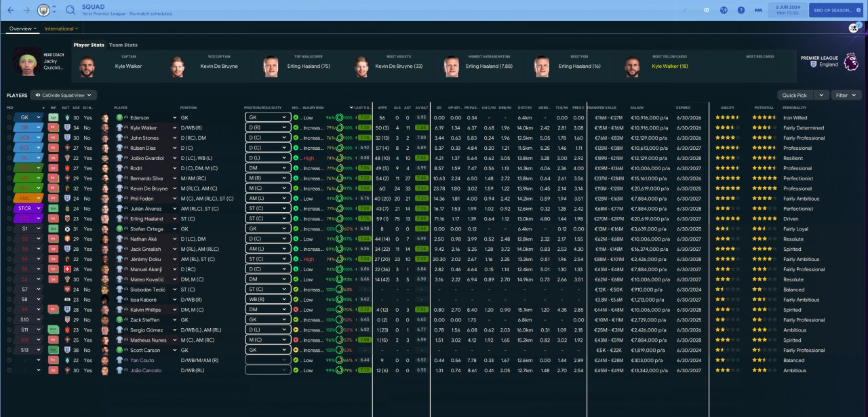Viewport: 868px width, 417px height.
Task: Open Kyle Walker's D (R) role dropdown
Action: point(267,127)
